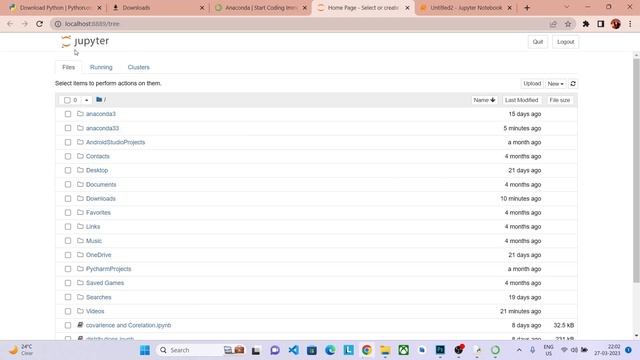Switch to the Running tab
Screen dimensions: 640x360
pyautogui.click(x=101, y=67)
